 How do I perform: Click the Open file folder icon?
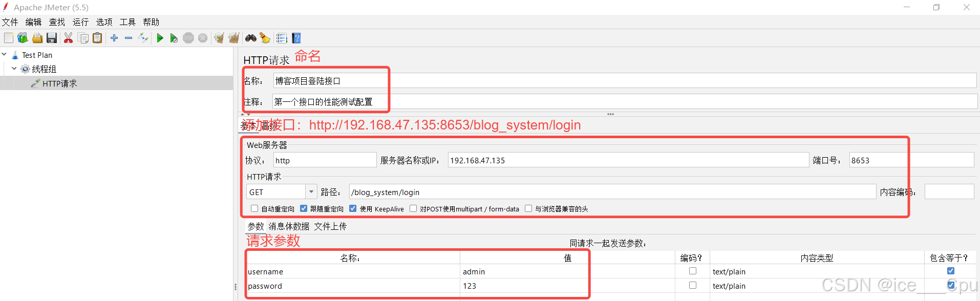point(37,38)
